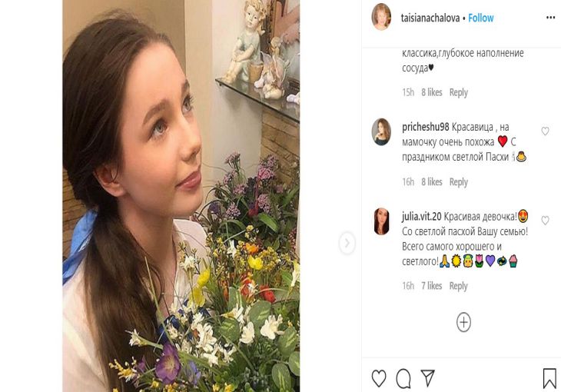
Task: Open the julia.vit.20 avatar
Action: (x=381, y=221)
